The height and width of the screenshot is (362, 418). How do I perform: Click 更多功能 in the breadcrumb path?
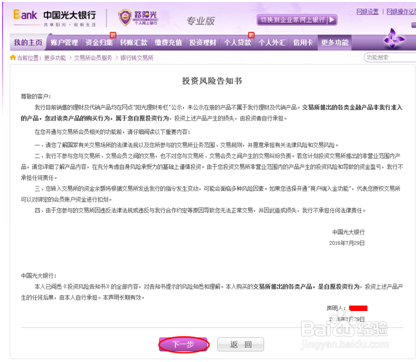point(55,58)
